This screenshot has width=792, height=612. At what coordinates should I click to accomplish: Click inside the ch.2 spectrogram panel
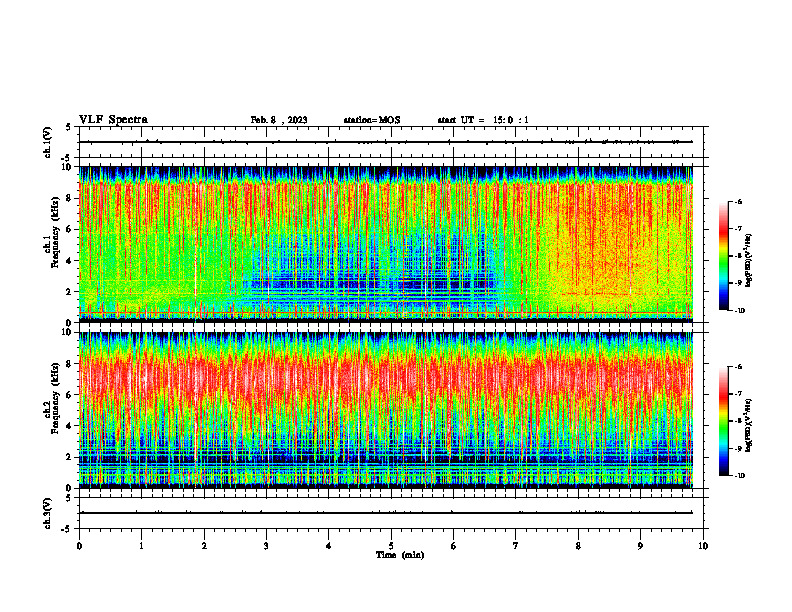point(385,410)
